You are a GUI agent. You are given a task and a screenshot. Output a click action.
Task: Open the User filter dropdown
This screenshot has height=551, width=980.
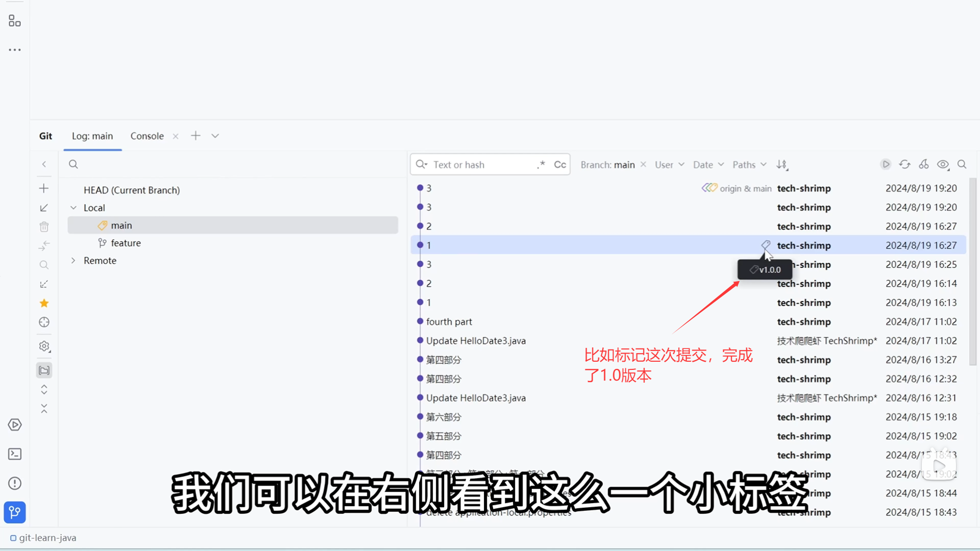669,165
